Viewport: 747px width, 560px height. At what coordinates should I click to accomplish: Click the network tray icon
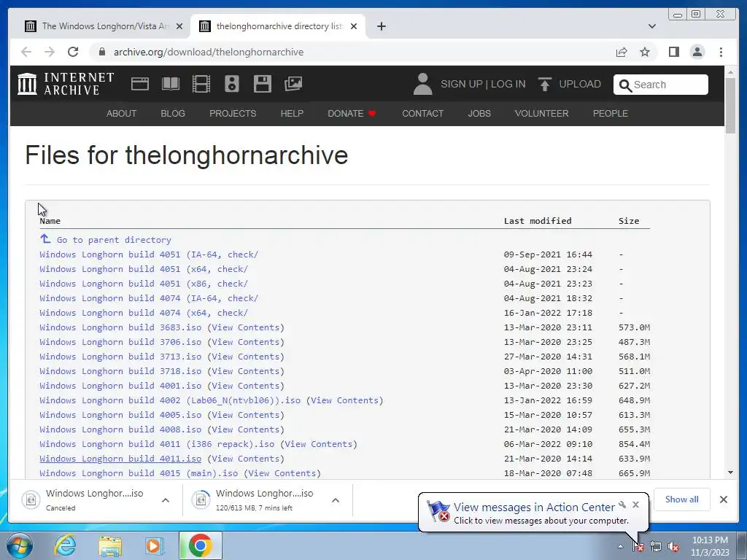(x=656, y=547)
